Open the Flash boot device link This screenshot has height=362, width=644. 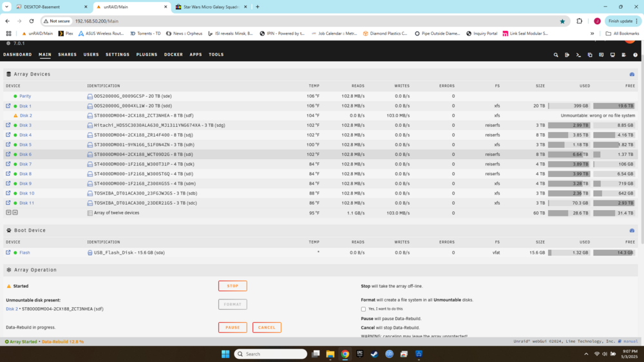tap(24, 252)
